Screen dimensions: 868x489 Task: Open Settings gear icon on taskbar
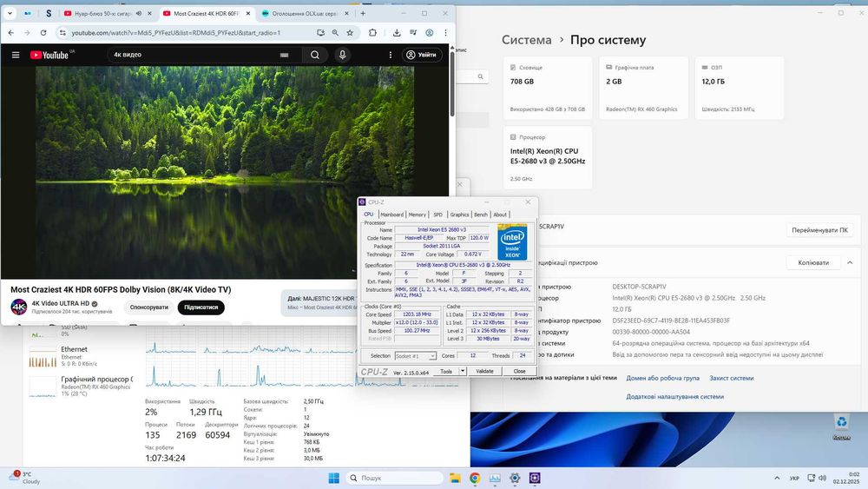click(x=515, y=478)
